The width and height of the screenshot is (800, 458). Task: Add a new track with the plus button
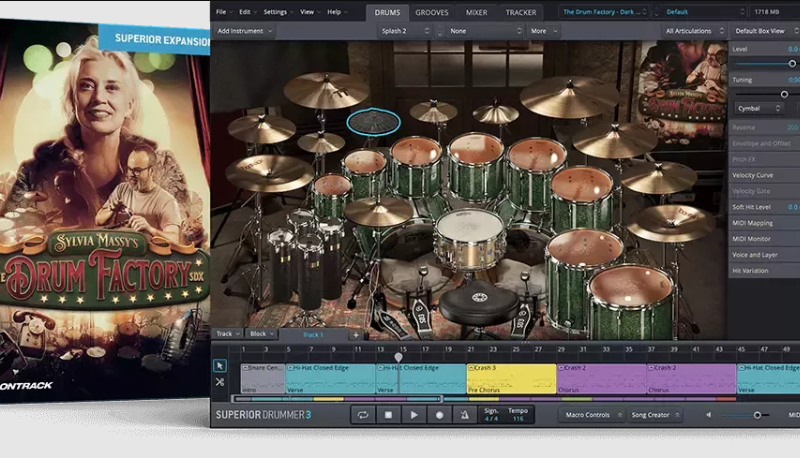[356, 335]
